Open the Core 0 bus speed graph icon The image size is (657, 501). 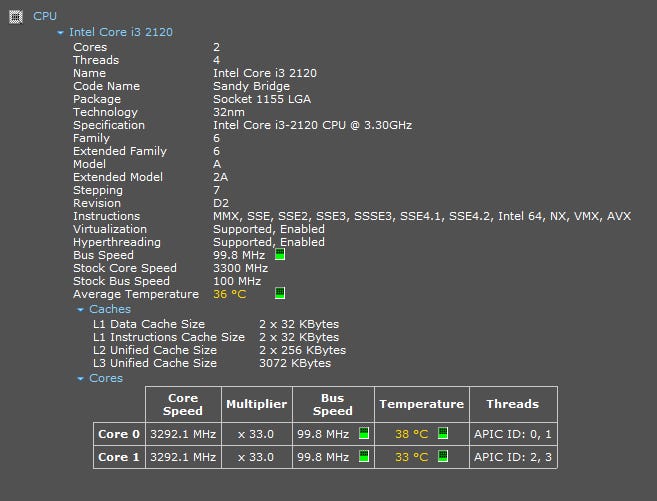[x=364, y=433]
